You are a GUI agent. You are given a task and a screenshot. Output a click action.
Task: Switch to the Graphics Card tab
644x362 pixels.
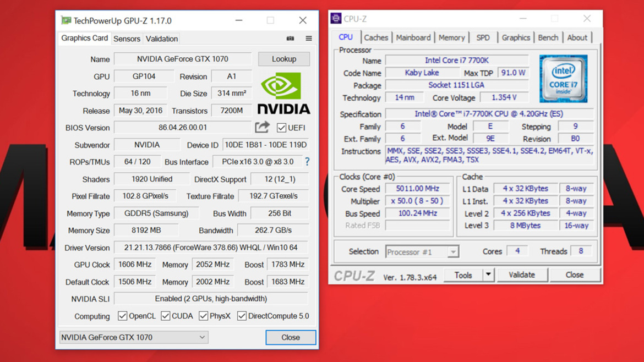84,38
